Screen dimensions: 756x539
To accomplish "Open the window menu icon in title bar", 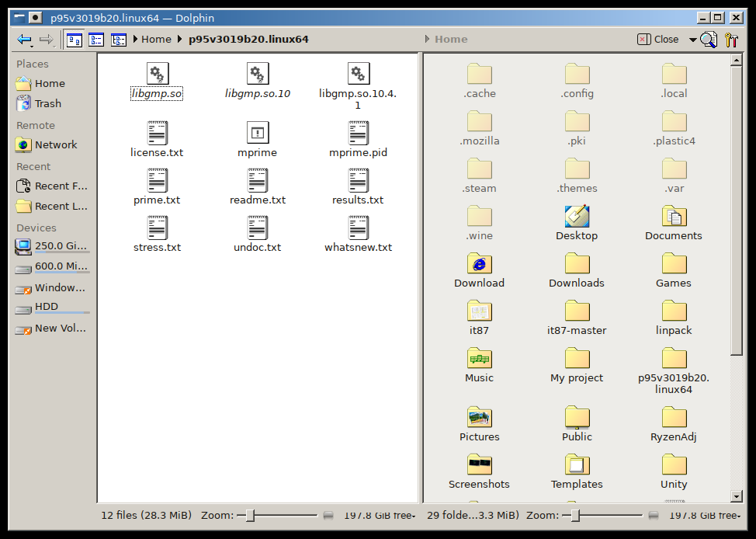I will pyautogui.click(x=19, y=18).
